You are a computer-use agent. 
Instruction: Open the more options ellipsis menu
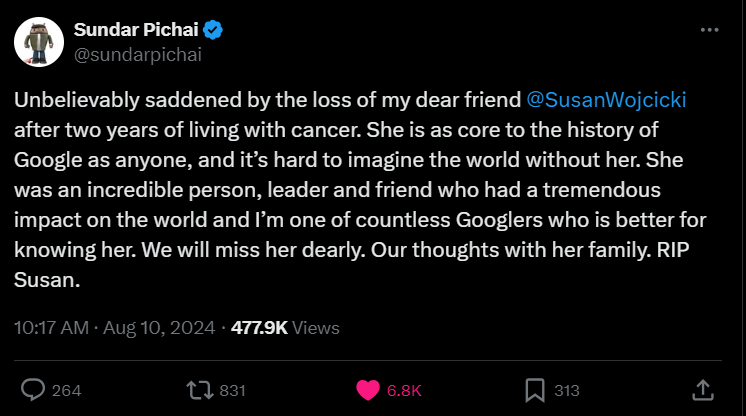pos(709,30)
